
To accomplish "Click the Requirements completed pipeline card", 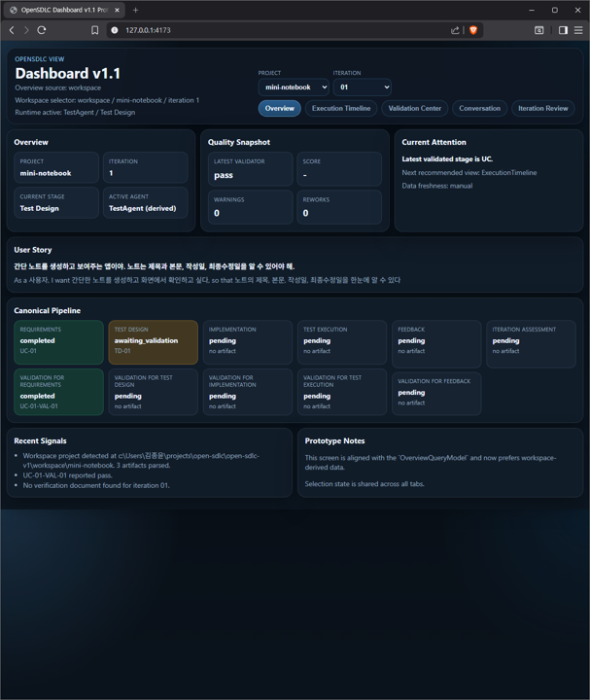I will point(59,342).
